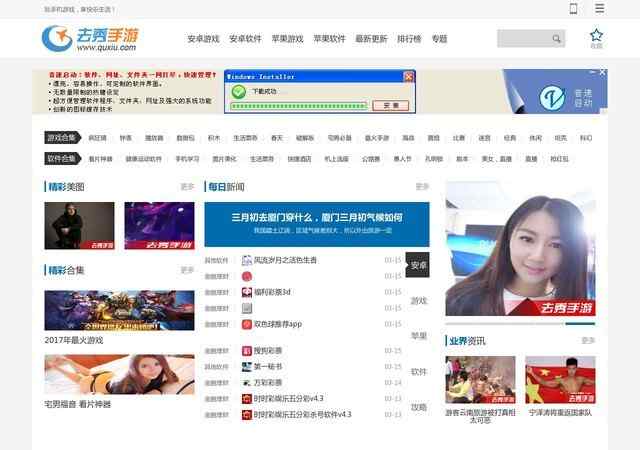Minimize the blue advertisement on the right
This screenshot has width=640, height=450.
[x=592, y=72]
